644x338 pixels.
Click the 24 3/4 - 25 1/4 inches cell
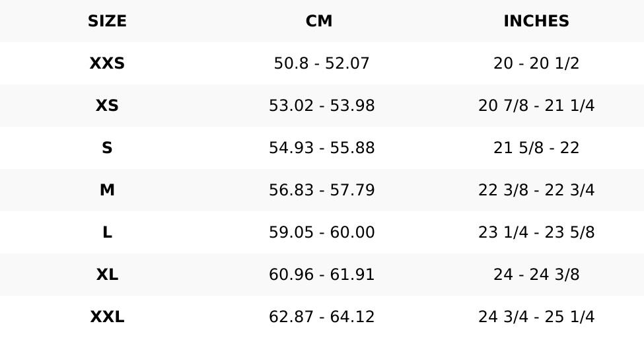tap(536, 317)
